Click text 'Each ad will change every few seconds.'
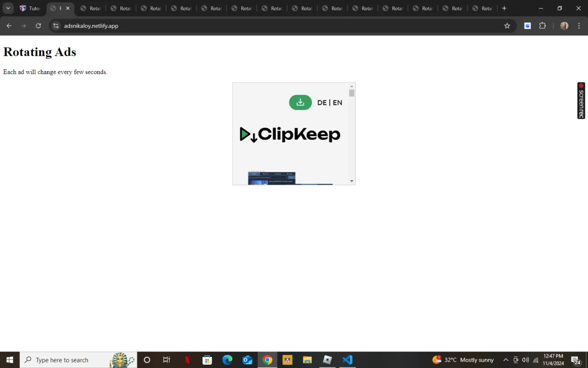Image resolution: width=588 pixels, height=368 pixels. [55, 72]
